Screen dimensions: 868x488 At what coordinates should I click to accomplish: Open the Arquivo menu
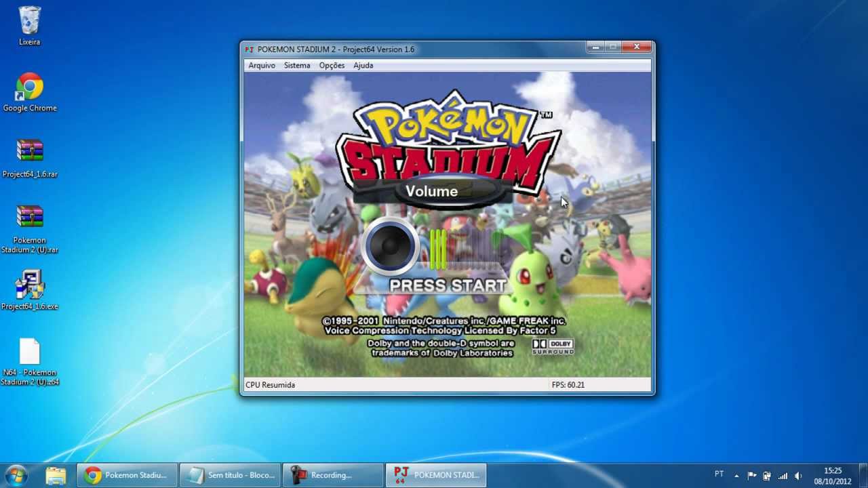tap(262, 65)
